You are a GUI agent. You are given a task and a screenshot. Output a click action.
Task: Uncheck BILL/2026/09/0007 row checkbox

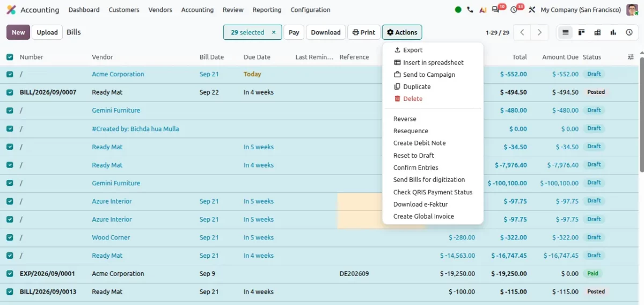[x=10, y=92]
